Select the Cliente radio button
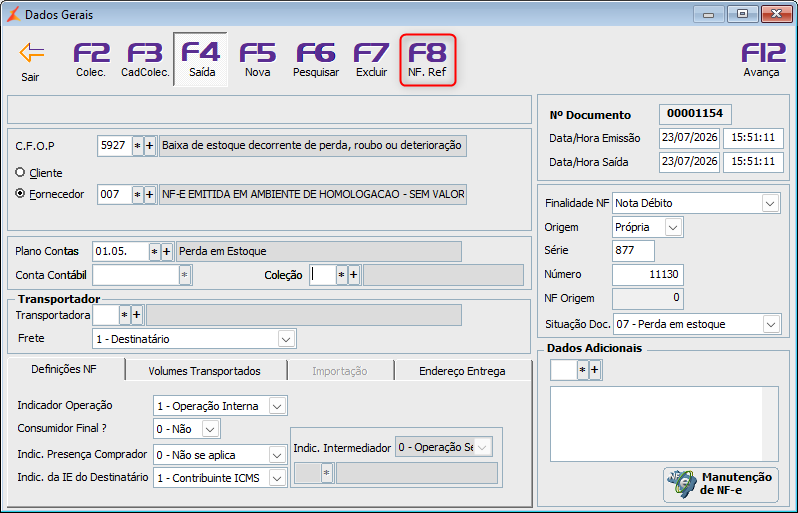Viewport: 798px width, 513px height. click(20, 173)
